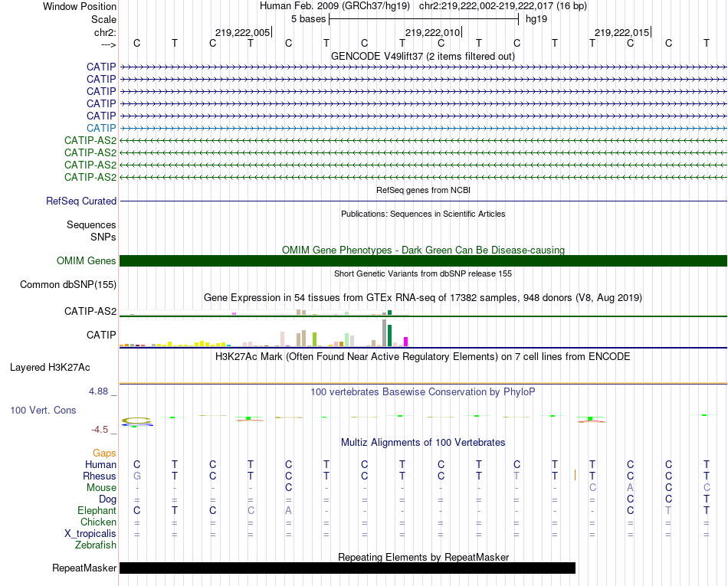
Task: Click the Elephant alignment row label
Action: 97,510
